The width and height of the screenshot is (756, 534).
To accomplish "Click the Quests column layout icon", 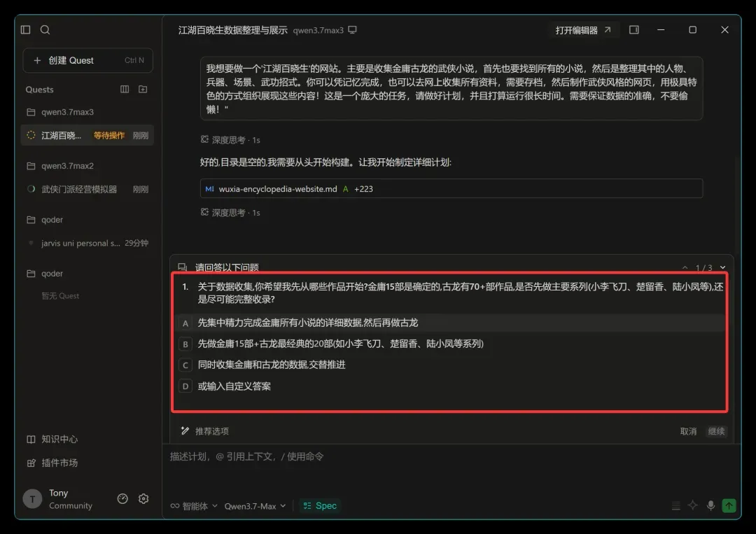I will pyautogui.click(x=125, y=89).
